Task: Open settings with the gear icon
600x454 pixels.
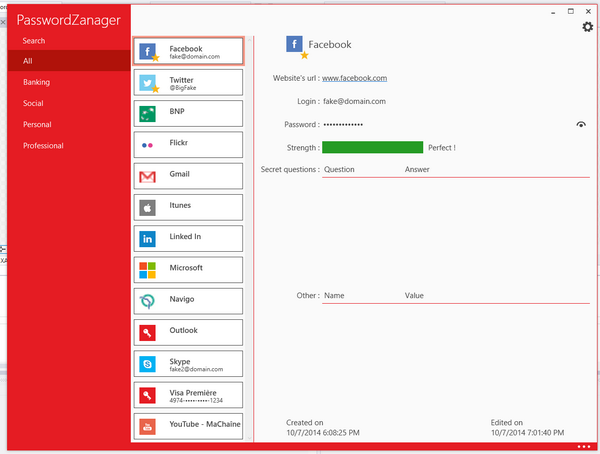Action: 587,27
